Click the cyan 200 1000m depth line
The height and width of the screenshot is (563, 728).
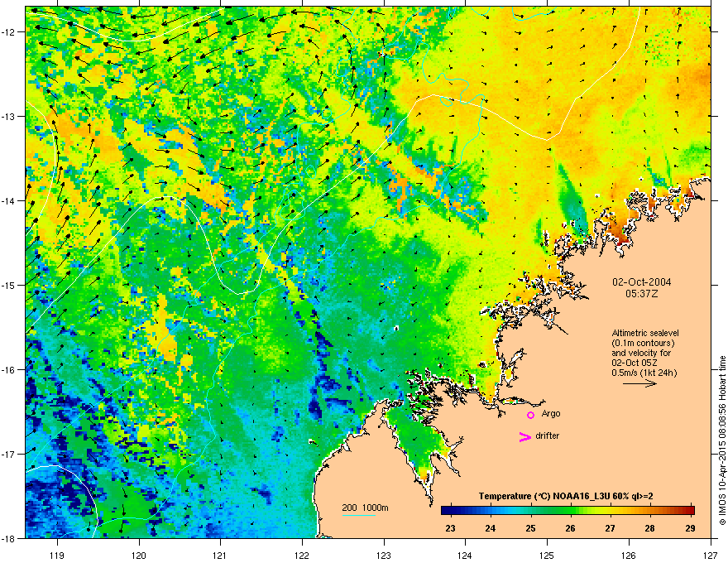358,516
